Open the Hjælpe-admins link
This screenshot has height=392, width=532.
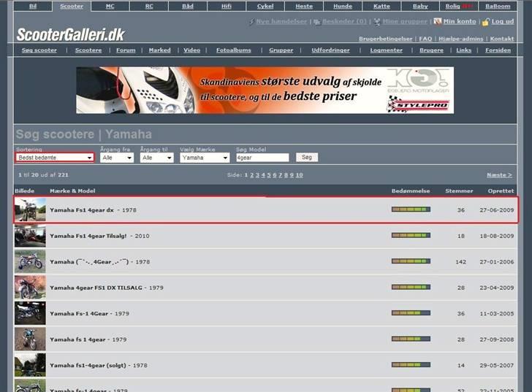460,39
